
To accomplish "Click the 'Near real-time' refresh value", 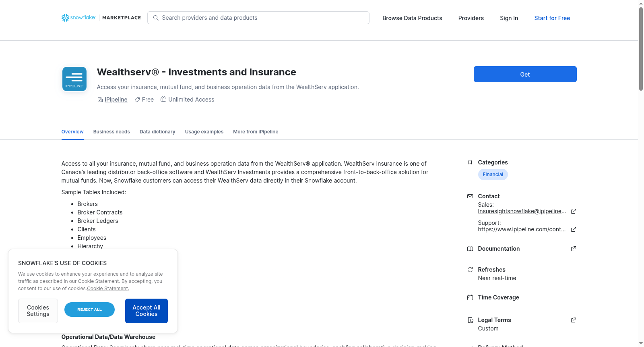I will [497, 278].
